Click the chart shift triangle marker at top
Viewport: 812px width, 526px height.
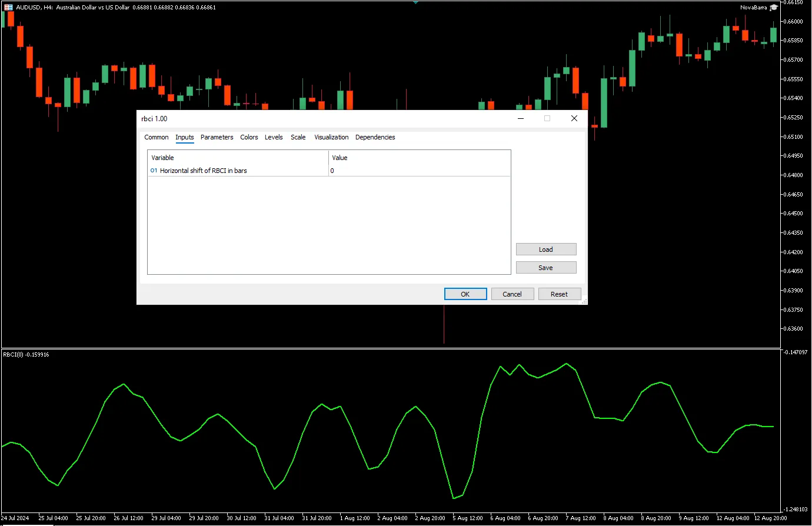pos(415,2)
